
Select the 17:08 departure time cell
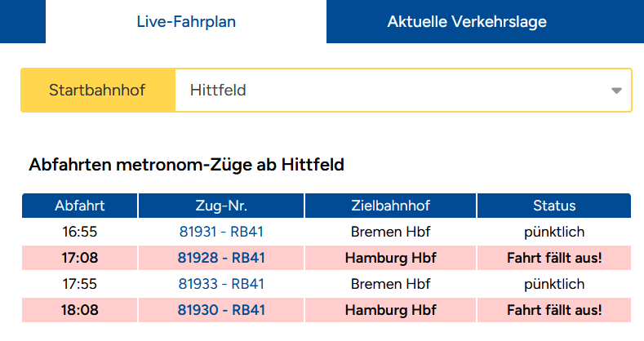(x=80, y=258)
